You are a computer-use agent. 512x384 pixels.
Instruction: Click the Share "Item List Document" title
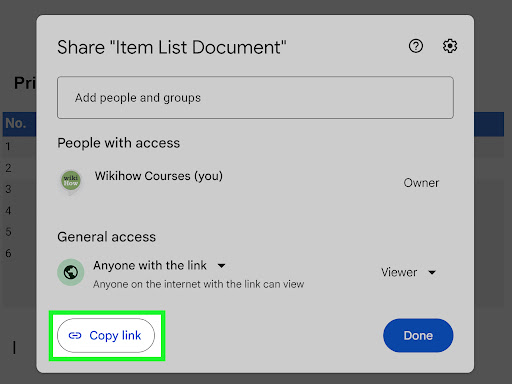tap(172, 47)
